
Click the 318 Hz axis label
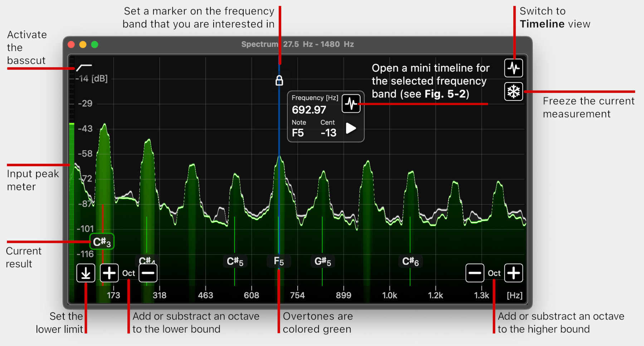(x=160, y=295)
